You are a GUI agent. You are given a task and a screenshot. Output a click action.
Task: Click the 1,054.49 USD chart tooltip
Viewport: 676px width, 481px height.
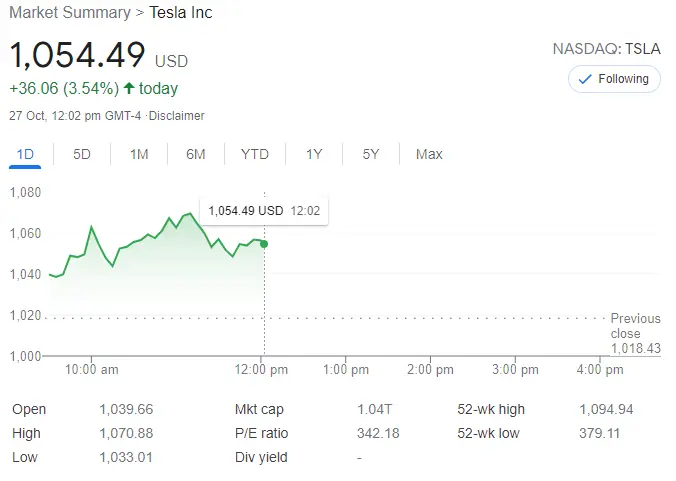[264, 211]
